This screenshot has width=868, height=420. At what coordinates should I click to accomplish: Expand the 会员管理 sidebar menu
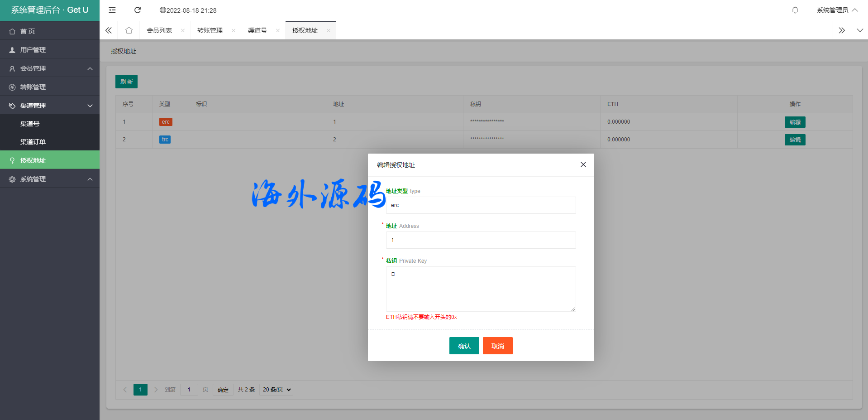tap(50, 68)
